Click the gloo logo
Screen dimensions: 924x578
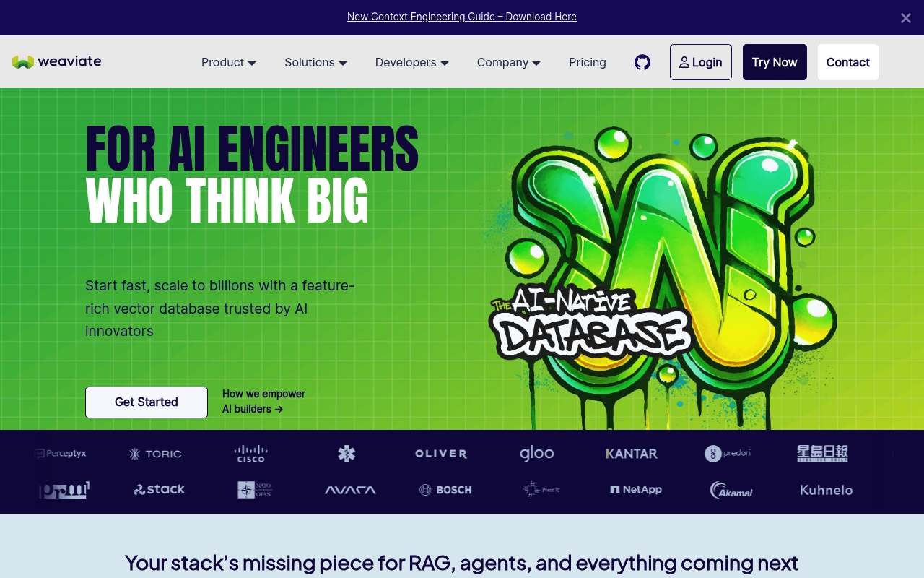[537, 454]
